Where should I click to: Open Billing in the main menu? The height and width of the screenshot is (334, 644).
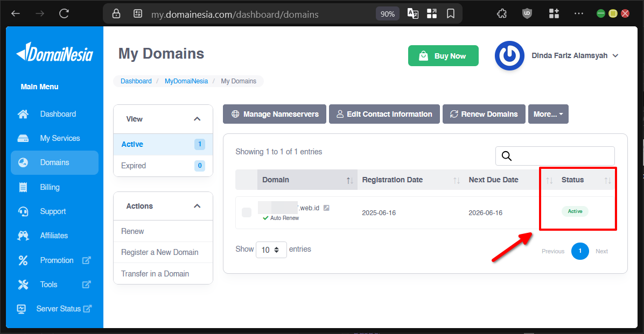(50, 187)
